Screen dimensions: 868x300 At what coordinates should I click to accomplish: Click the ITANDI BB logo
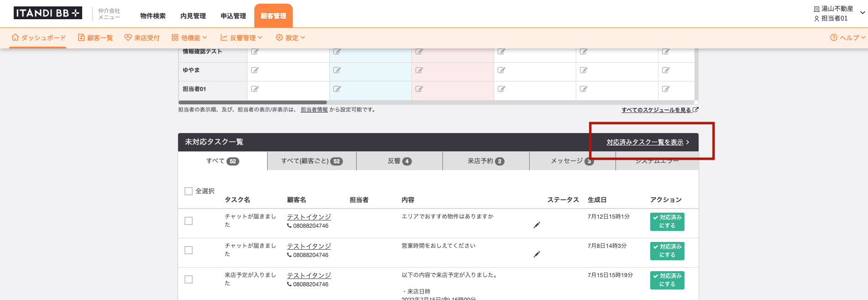click(x=47, y=13)
